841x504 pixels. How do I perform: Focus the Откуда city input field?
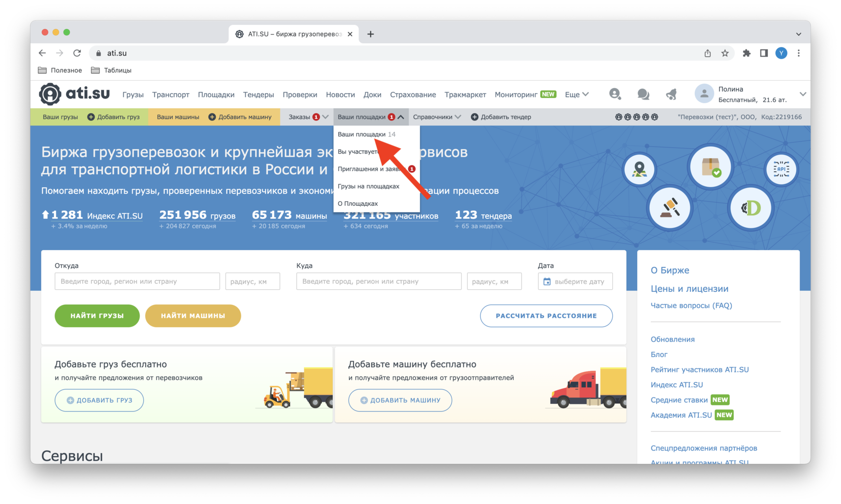tap(137, 281)
